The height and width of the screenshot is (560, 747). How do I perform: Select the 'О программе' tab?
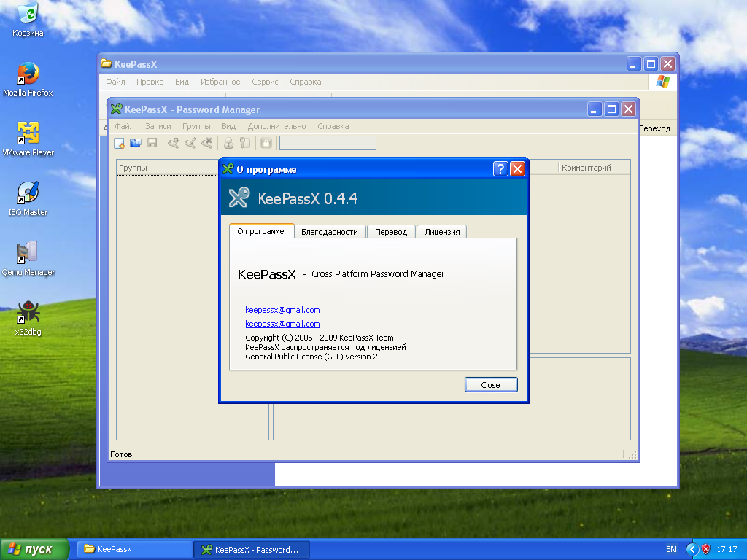click(x=261, y=231)
